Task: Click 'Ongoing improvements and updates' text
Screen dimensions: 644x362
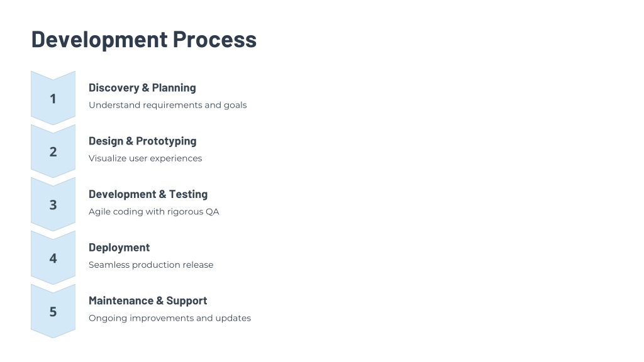Action: click(170, 319)
